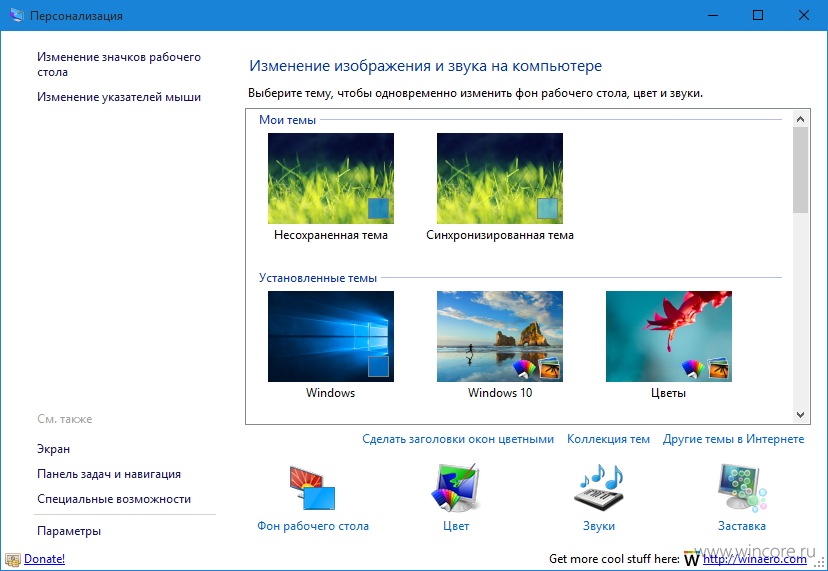Click the Мои темы group header

(x=287, y=120)
